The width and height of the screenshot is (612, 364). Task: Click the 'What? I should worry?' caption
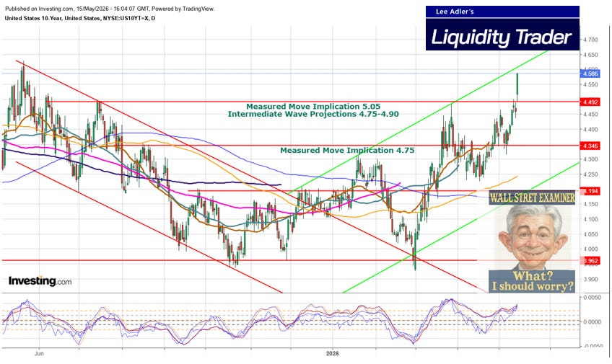(533, 281)
